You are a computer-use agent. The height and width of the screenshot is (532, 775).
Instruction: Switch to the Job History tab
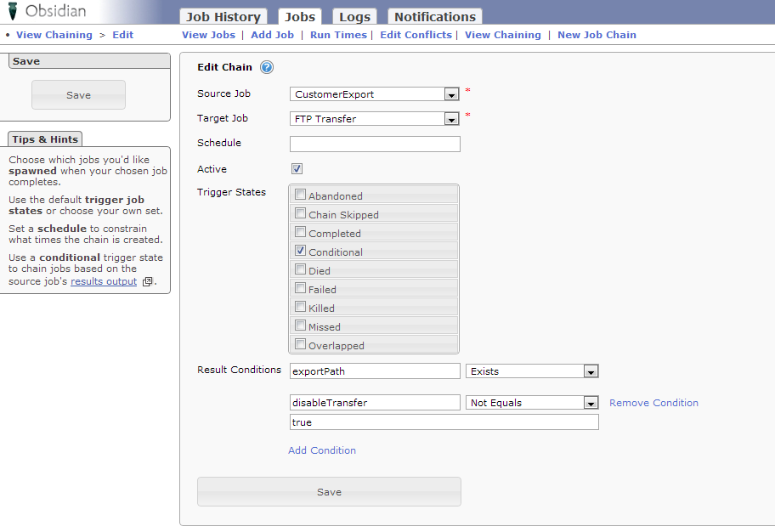tap(223, 17)
